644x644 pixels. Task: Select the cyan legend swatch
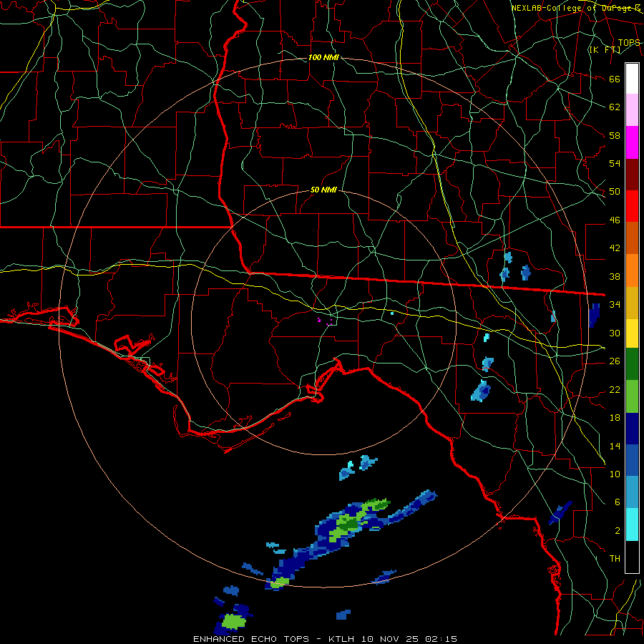[x=632, y=525]
